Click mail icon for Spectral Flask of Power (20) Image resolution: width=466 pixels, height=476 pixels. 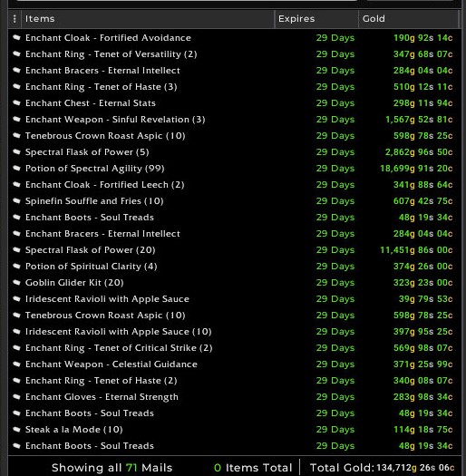(16, 250)
